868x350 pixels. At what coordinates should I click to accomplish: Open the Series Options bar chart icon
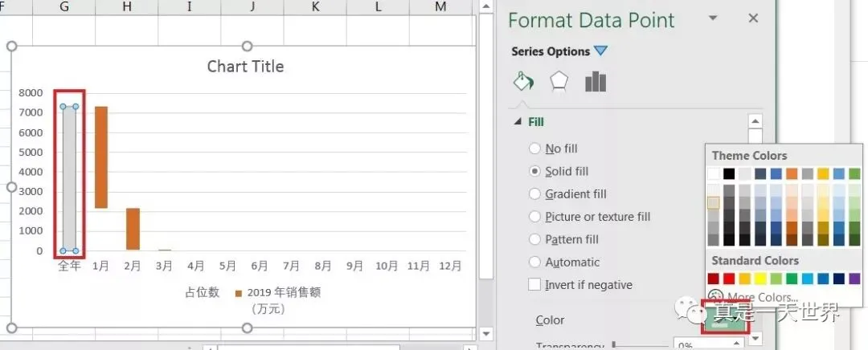point(596,82)
